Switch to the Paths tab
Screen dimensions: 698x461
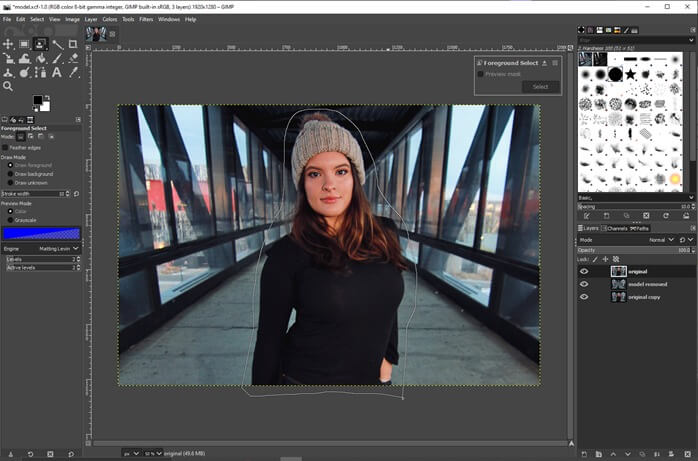639,228
